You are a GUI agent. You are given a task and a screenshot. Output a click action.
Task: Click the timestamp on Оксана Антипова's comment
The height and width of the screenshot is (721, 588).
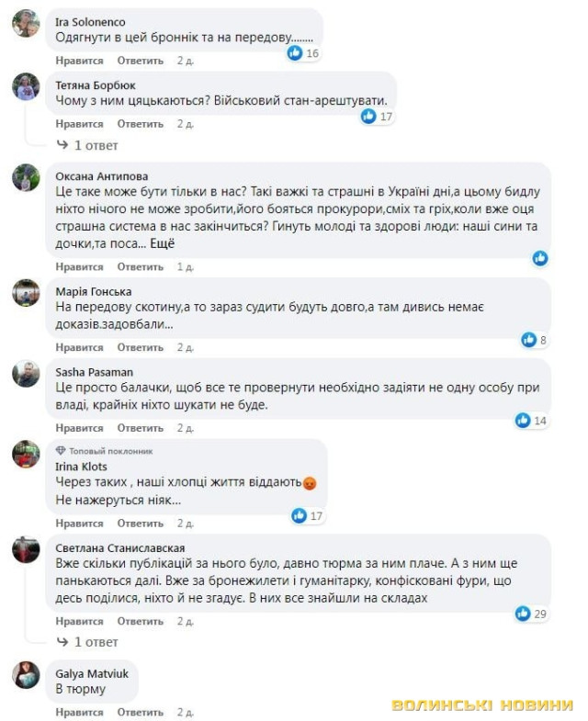coord(185,267)
